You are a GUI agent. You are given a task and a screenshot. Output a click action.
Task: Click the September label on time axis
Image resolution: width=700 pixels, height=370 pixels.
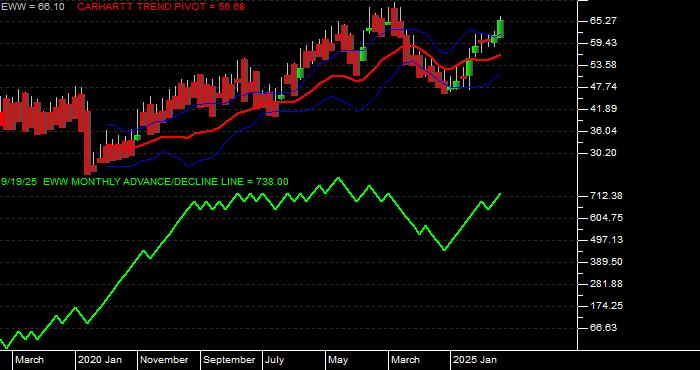click(x=229, y=360)
